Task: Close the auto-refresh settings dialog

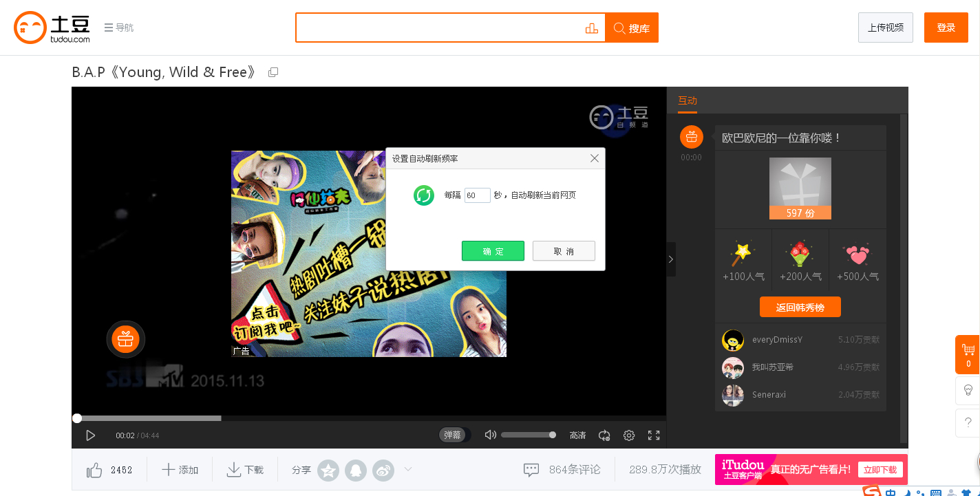Action: (595, 158)
